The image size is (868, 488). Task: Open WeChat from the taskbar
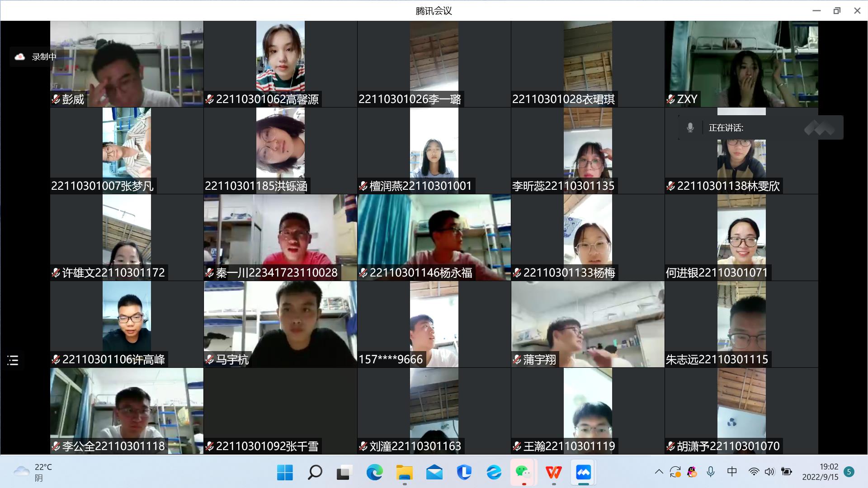pyautogui.click(x=523, y=473)
